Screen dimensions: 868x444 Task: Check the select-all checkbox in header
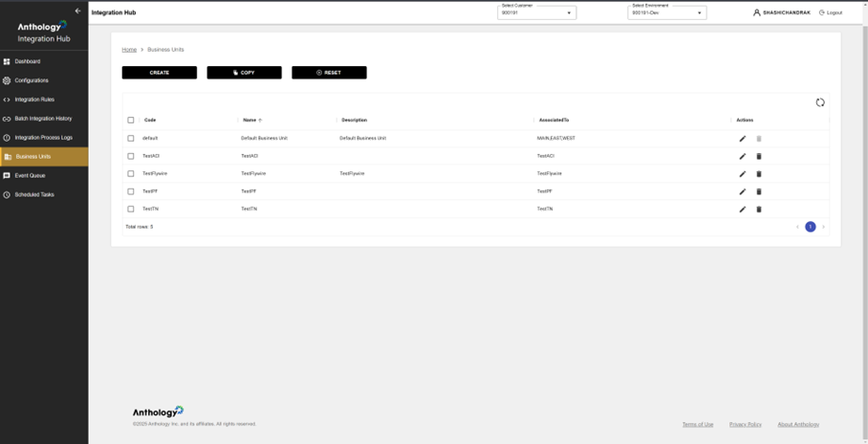point(131,121)
